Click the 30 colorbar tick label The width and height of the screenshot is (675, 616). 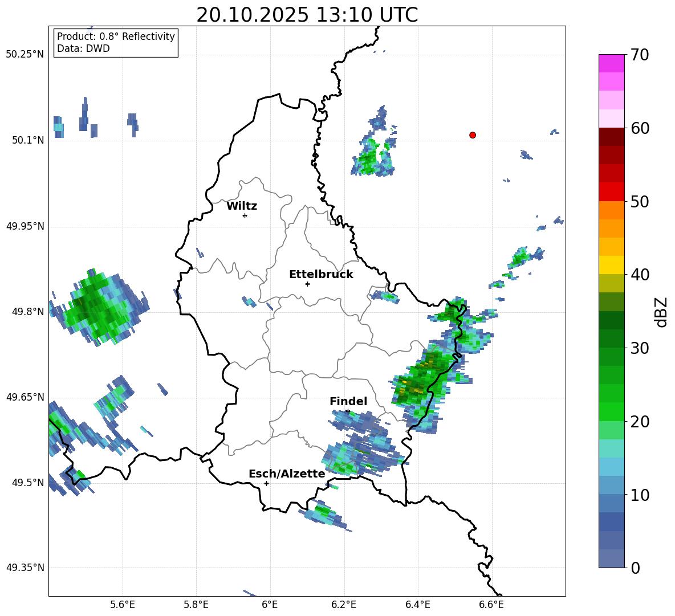coord(640,348)
